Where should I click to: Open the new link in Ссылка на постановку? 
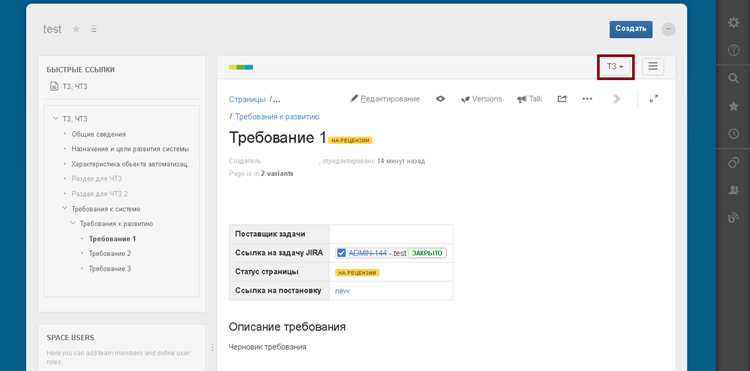(x=342, y=291)
